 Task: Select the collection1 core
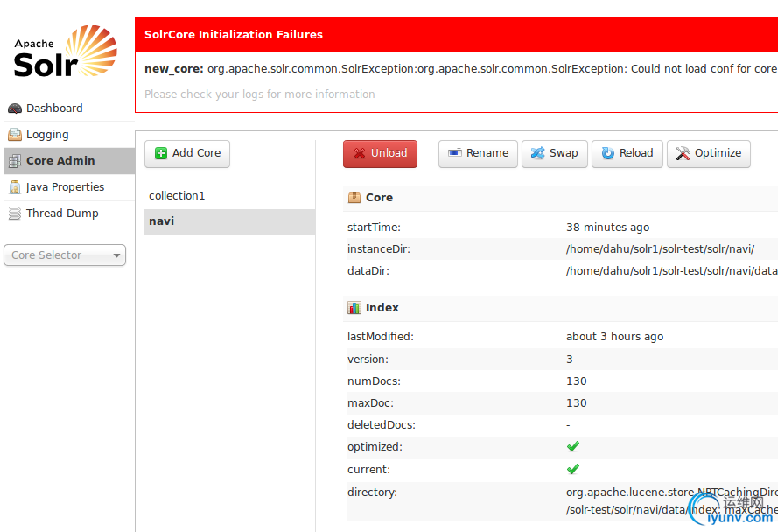[230, 195]
